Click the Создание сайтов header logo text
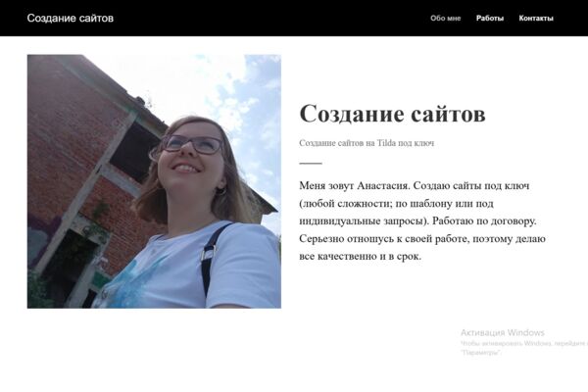The image size is (588, 392). (x=71, y=18)
